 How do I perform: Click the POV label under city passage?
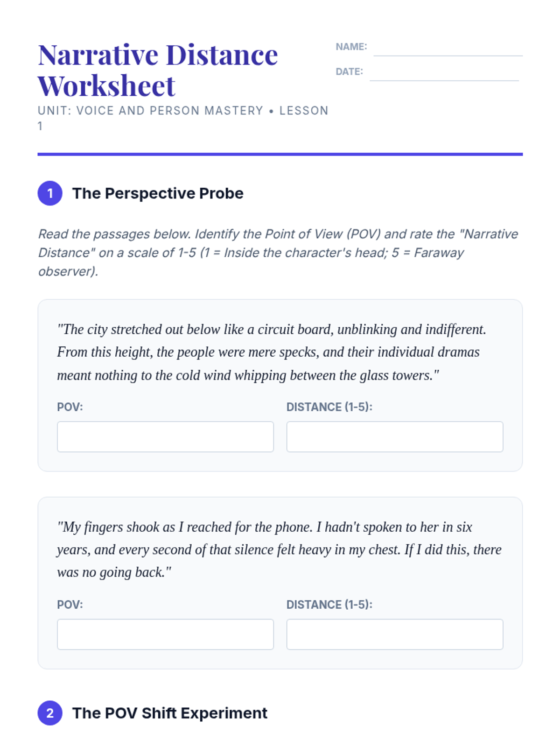[x=70, y=407]
